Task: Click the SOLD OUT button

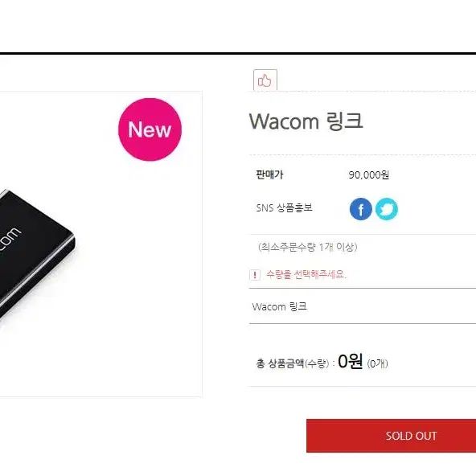Action: (391, 436)
